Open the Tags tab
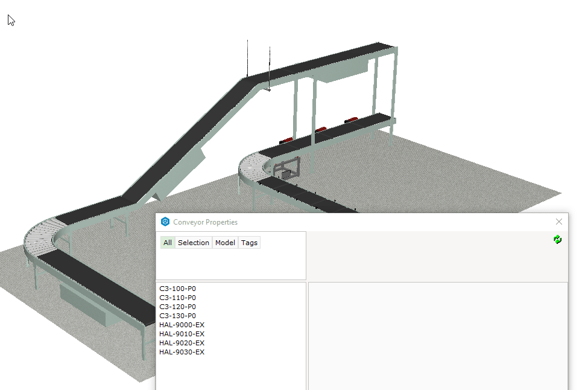The width and height of the screenshot is (588, 390). pyautogui.click(x=249, y=242)
